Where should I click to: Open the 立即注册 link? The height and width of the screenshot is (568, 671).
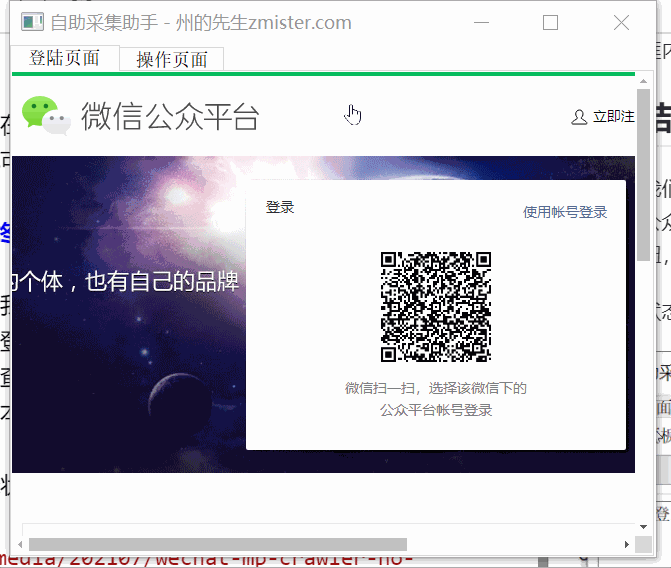(613, 116)
